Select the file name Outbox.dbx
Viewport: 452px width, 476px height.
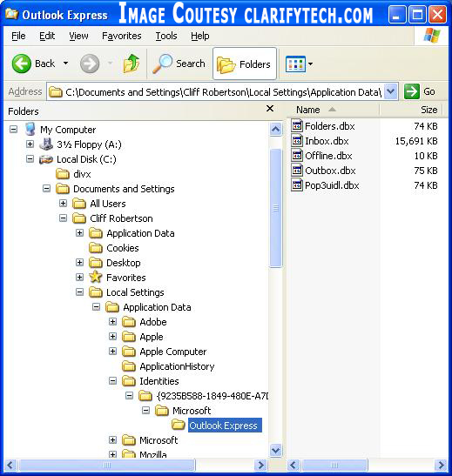coord(330,171)
